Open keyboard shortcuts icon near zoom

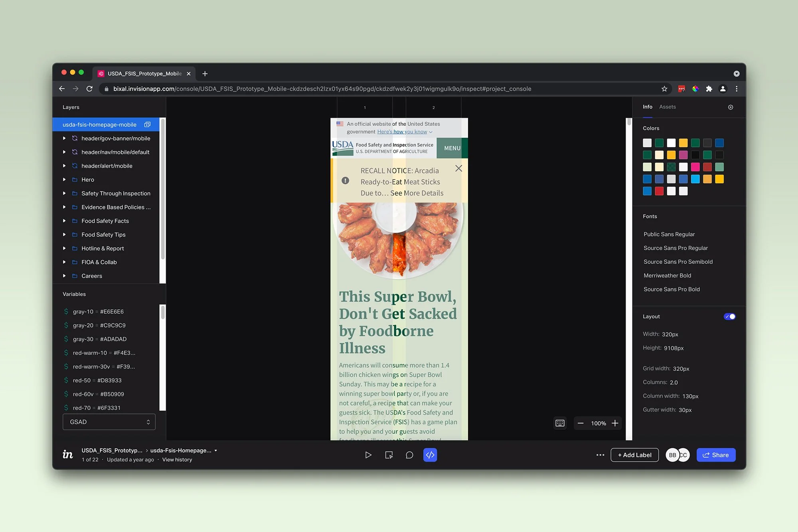click(x=560, y=423)
